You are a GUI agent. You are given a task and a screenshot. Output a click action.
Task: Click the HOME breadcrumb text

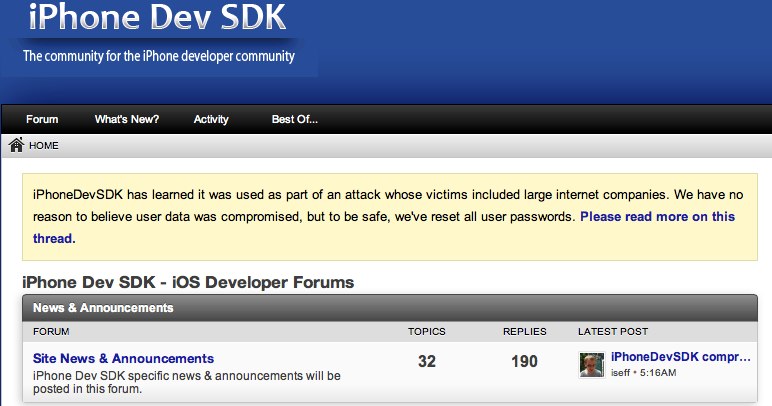[x=44, y=146]
